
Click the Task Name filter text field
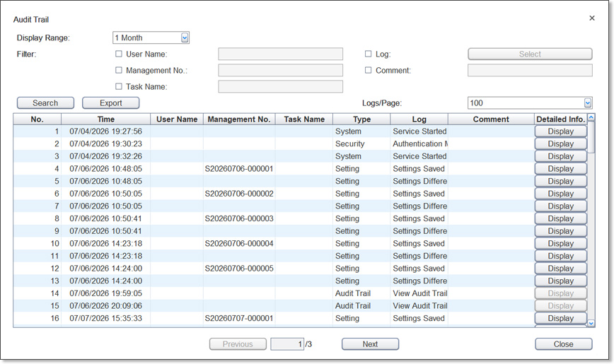[x=280, y=86]
